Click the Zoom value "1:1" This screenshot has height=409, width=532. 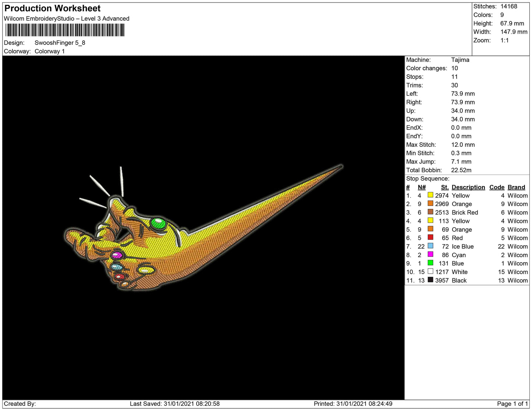(505, 40)
